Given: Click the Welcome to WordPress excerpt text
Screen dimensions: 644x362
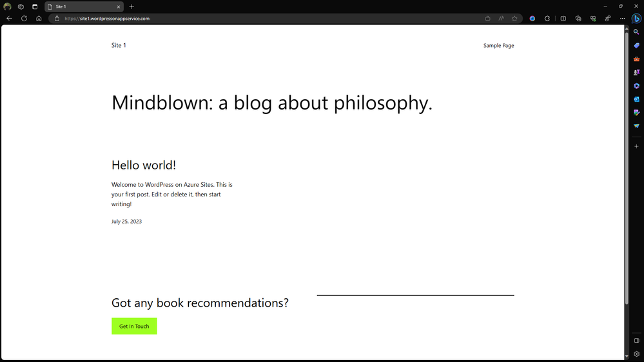Looking at the screenshot, I should (172, 194).
